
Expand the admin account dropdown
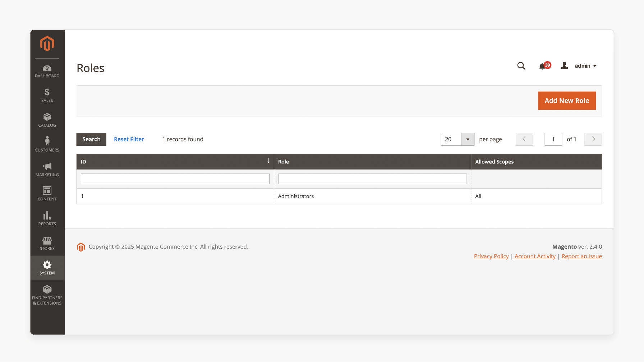point(585,66)
